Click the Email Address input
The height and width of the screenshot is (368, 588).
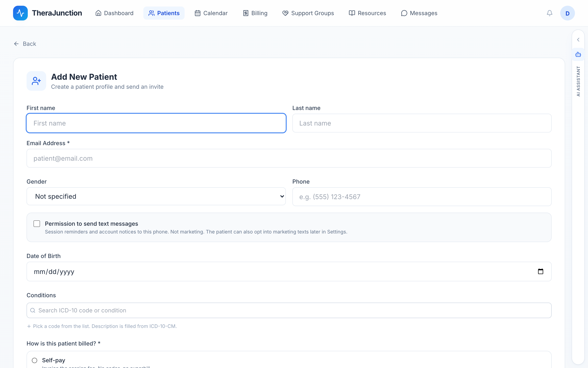(289, 158)
